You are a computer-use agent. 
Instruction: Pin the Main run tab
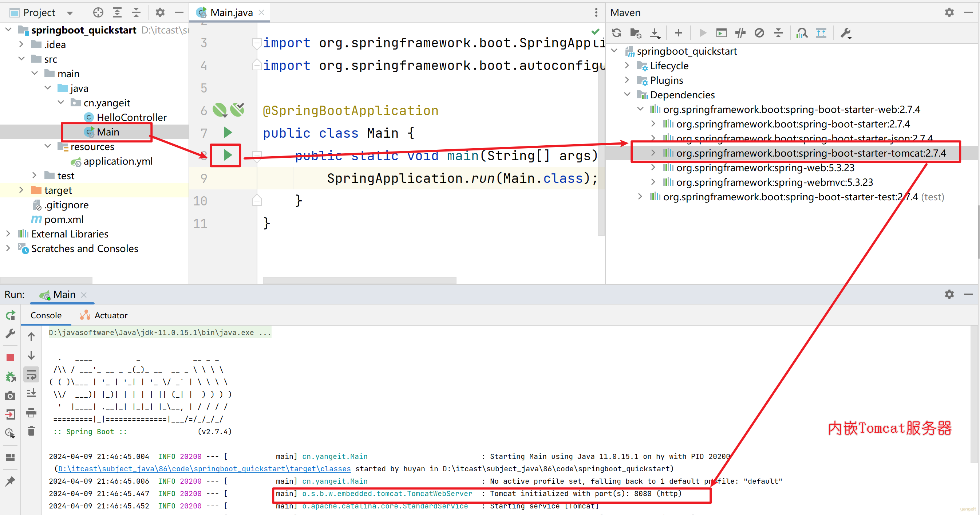coord(10,481)
